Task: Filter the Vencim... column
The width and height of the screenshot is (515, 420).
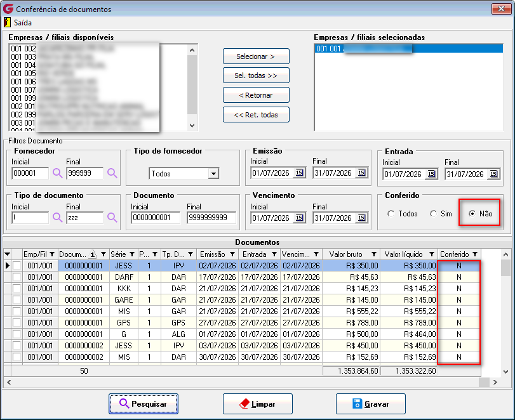Action: pos(316,254)
